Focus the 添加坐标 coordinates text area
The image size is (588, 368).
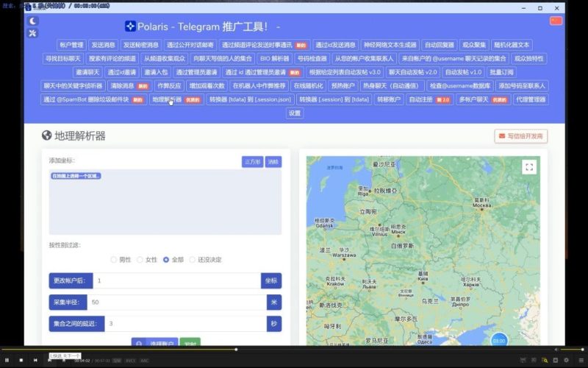[x=165, y=202]
